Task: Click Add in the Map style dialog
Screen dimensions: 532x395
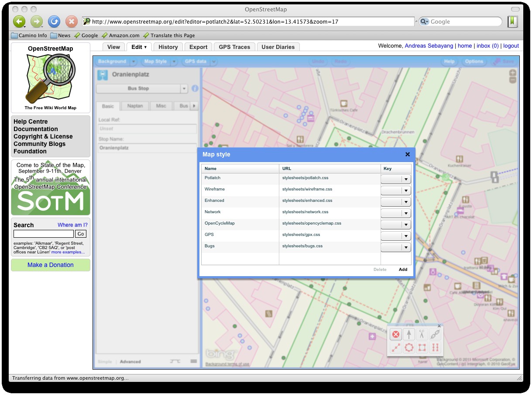Action: [x=403, y=270]
